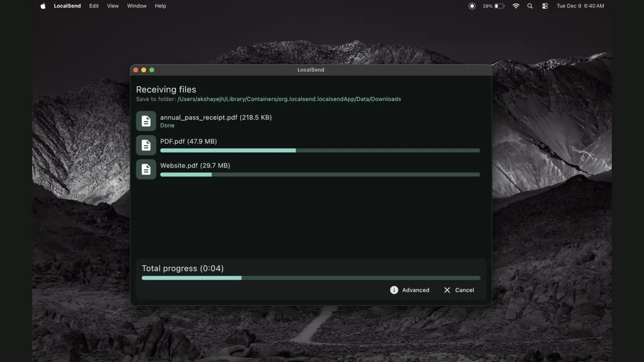Click the 29% battery percentage text
Screen dimensions: 644x362
coord(488,6)
